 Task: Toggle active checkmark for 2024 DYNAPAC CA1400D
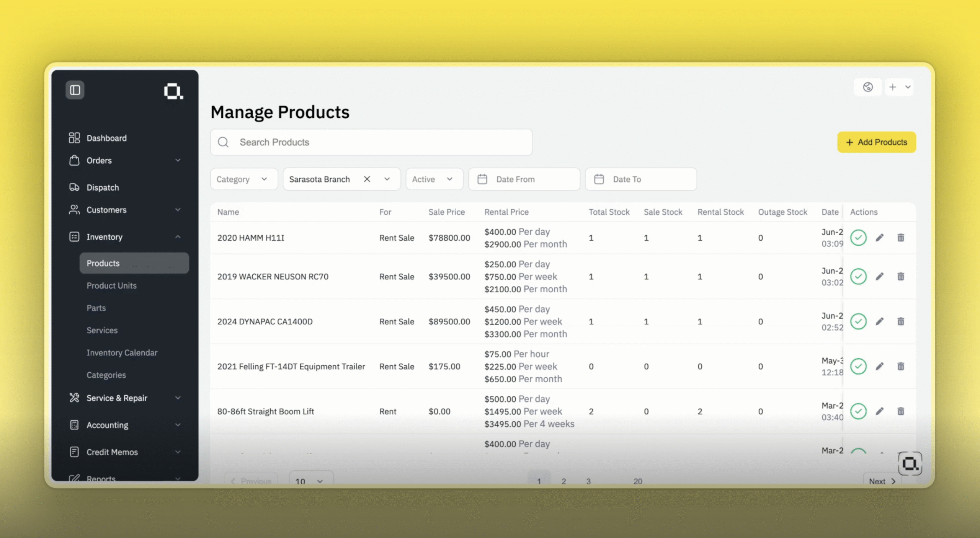tap(858, 321)
